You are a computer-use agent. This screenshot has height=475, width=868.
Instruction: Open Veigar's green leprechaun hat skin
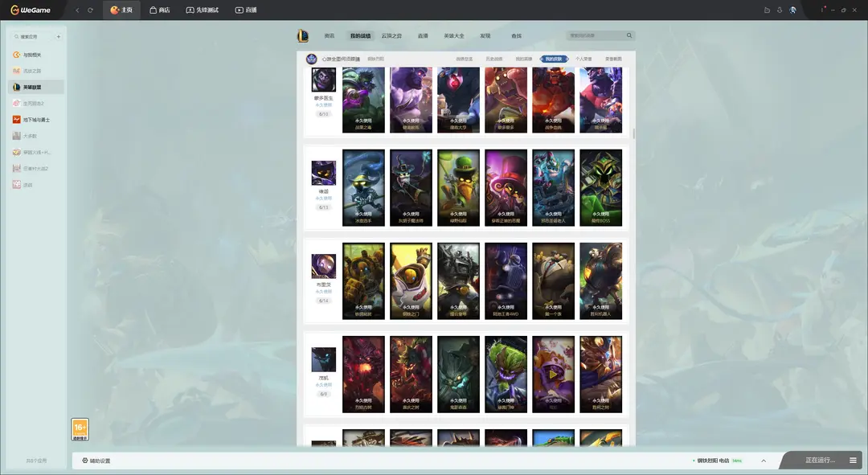click(x=458, y=188)
